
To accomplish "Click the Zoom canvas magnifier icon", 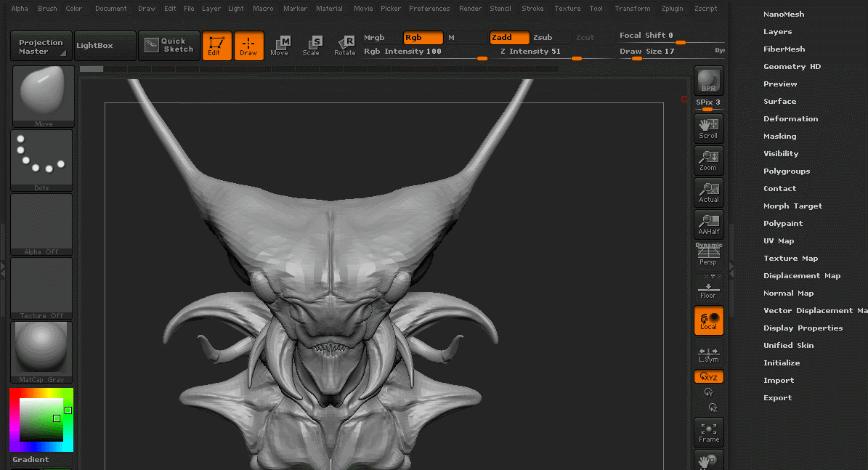I will [709, 161].
